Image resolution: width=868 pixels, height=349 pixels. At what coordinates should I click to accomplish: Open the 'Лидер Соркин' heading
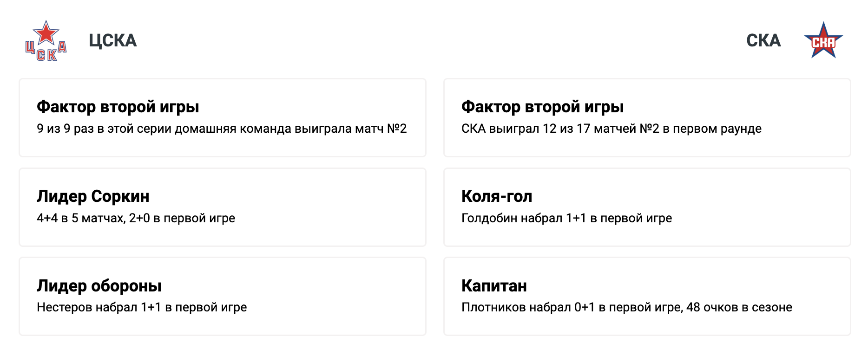[x=93, y=196]
